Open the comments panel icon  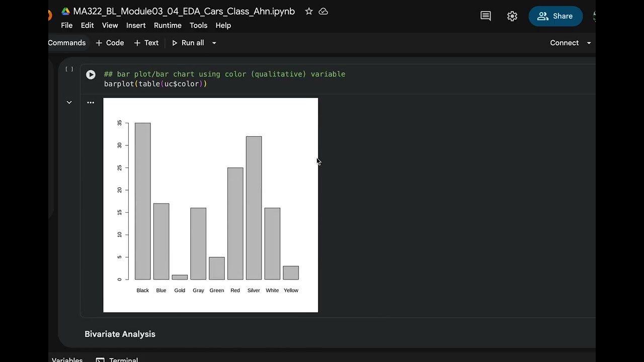pos(486,16)
